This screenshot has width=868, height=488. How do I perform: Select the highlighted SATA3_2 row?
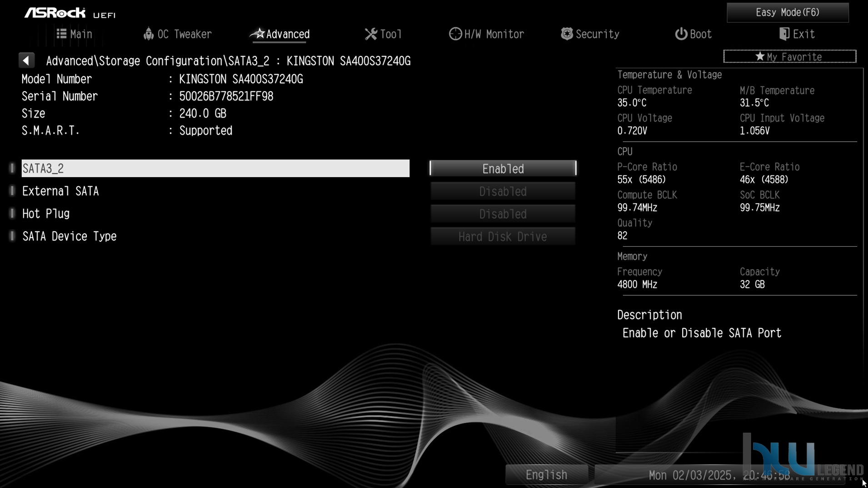[x=215, y=168]
